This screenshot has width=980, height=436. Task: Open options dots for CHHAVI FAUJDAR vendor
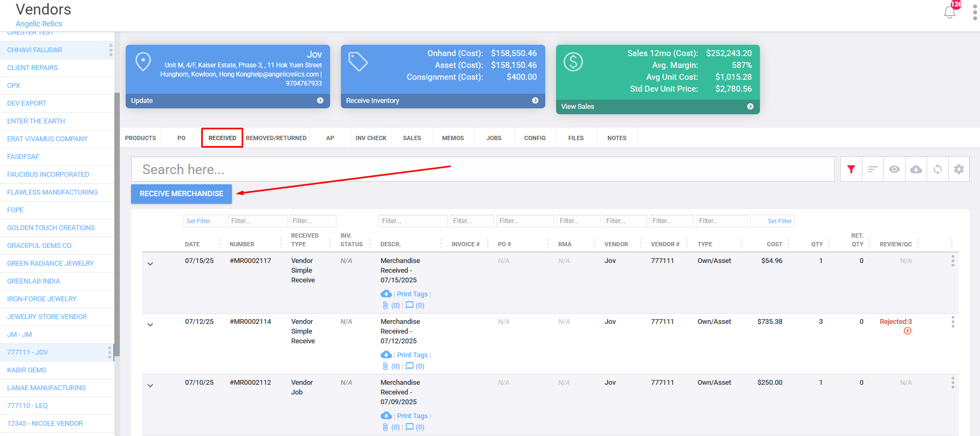pos(111,50)
